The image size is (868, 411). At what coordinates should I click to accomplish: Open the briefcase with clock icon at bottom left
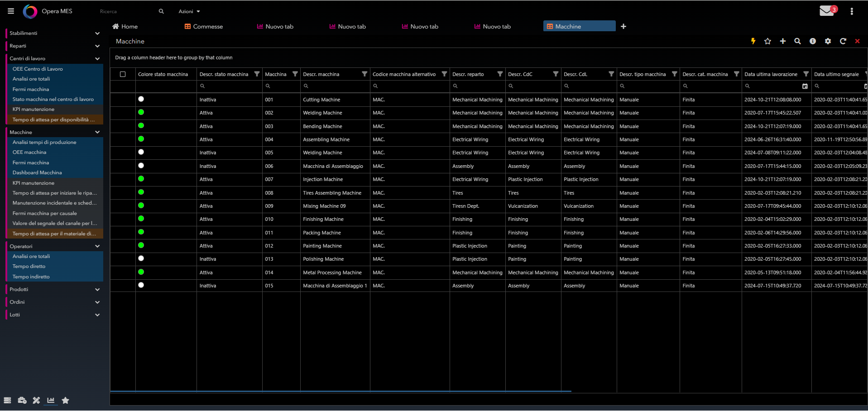[x=22, y=400]
